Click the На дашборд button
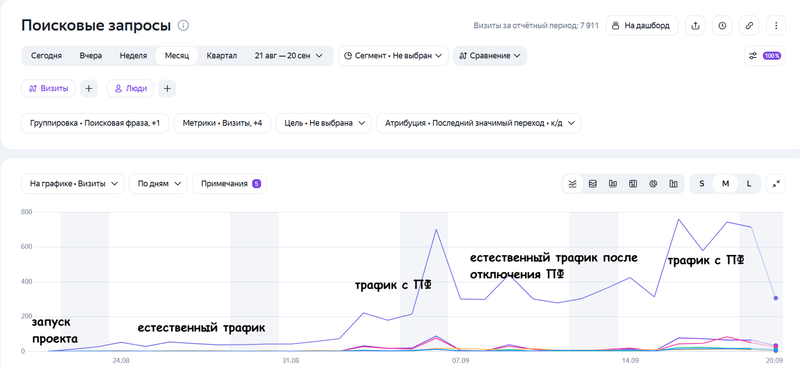800x366 pixels. point(642,26)
